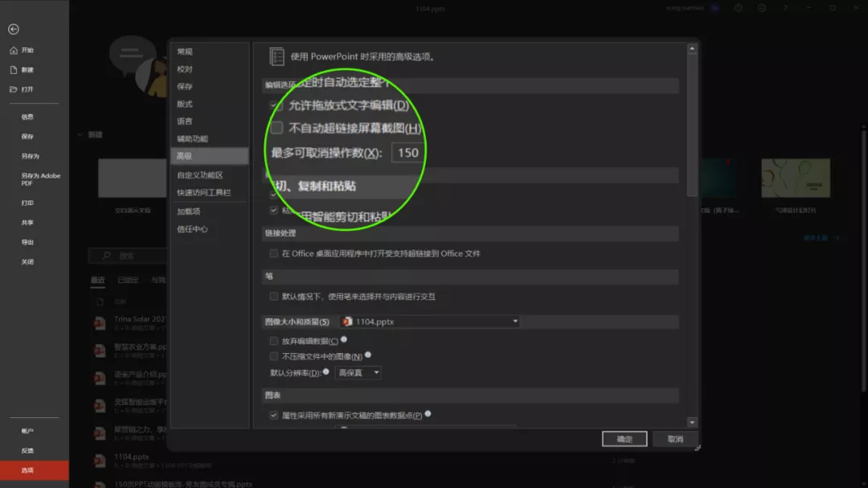The image size is (868, 488).
Task: Toggle the chart data point properties checkbox
Action: click(274, 416)
